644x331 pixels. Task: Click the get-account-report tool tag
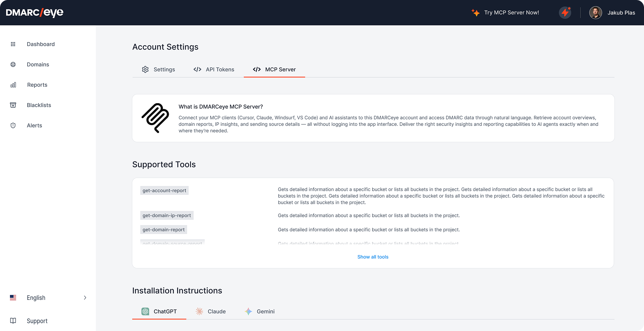click(x=164, y=191)
